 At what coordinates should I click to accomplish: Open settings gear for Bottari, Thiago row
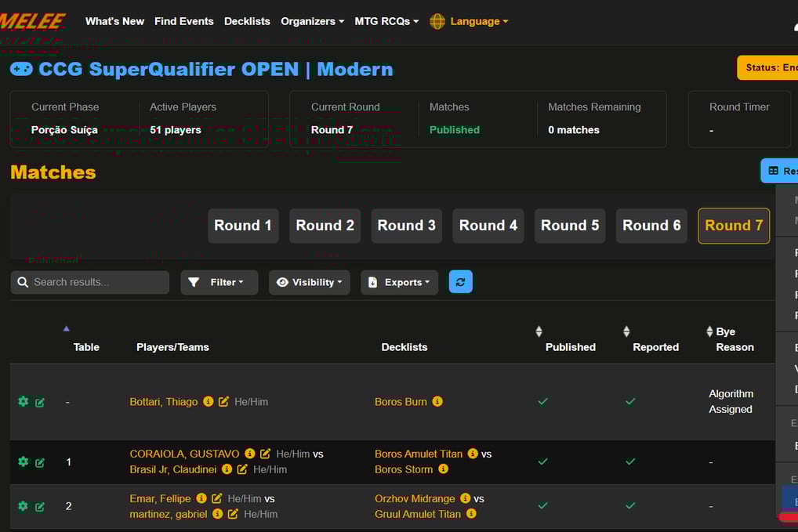pyautogui.click(x=24, y=401)
